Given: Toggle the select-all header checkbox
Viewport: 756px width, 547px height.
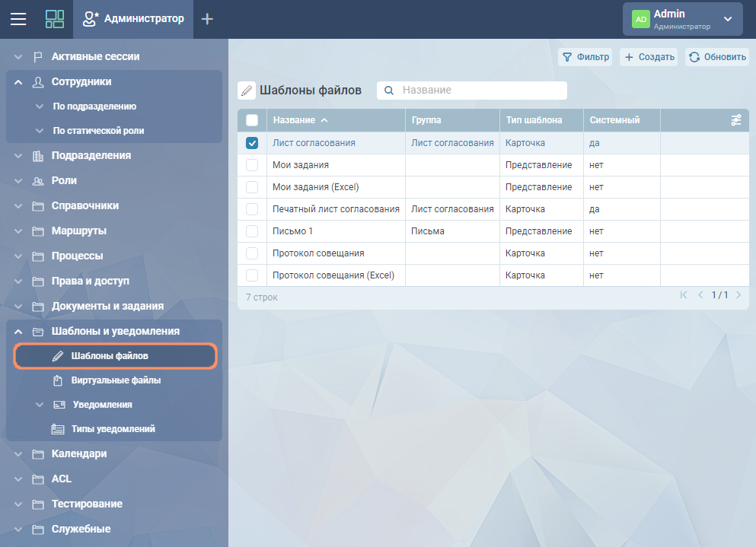Looking at the screenshot, I should (252, 120).
